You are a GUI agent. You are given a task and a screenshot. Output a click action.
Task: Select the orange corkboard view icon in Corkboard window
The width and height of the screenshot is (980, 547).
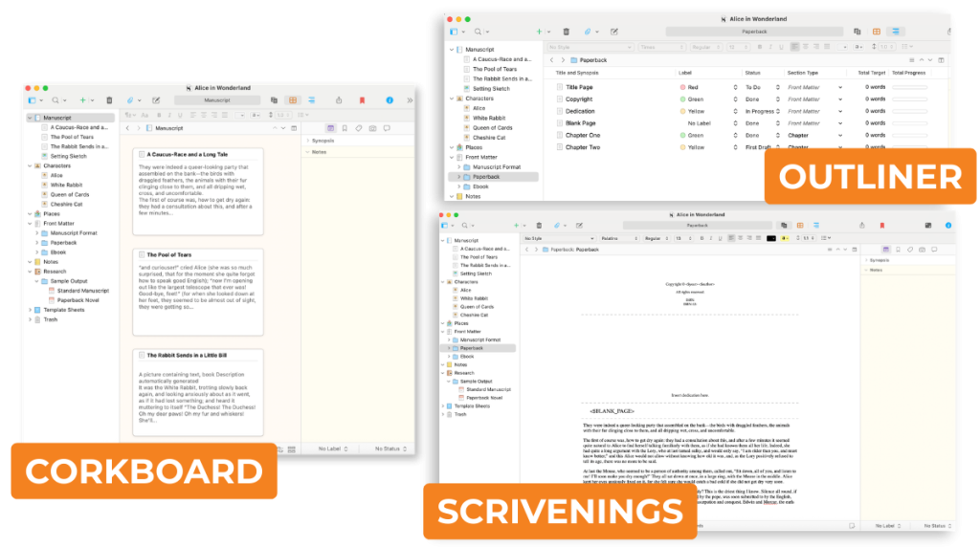click(293, 99)
